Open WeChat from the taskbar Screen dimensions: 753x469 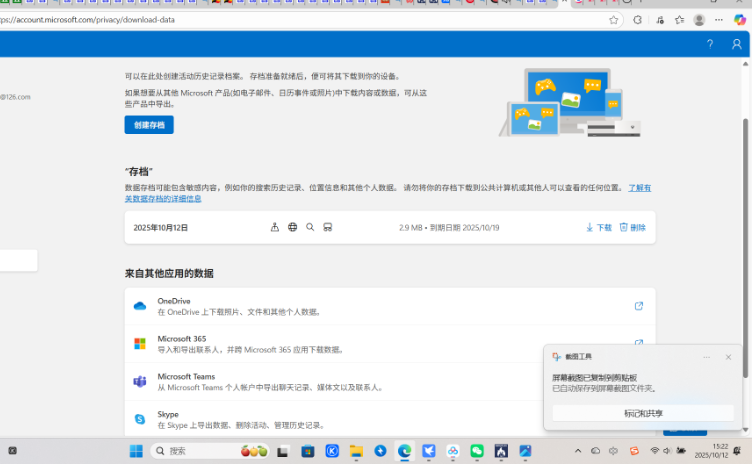coord(476,451)
